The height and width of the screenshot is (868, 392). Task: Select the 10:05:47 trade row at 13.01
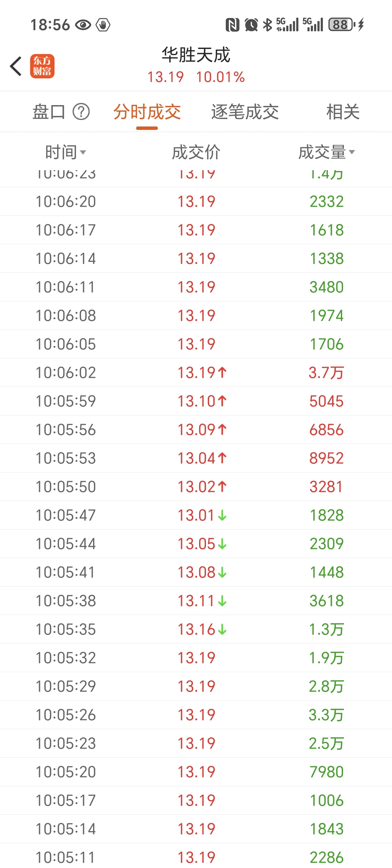coord(196,515)
